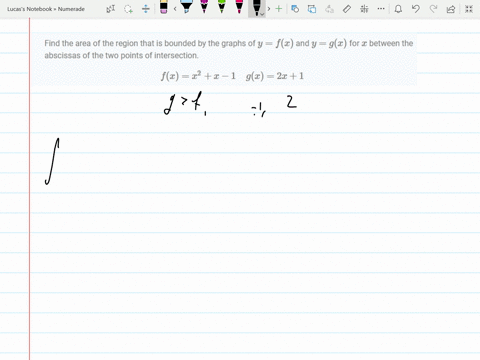
Task: Select the text/object selection tool
Action: [111, 9]
